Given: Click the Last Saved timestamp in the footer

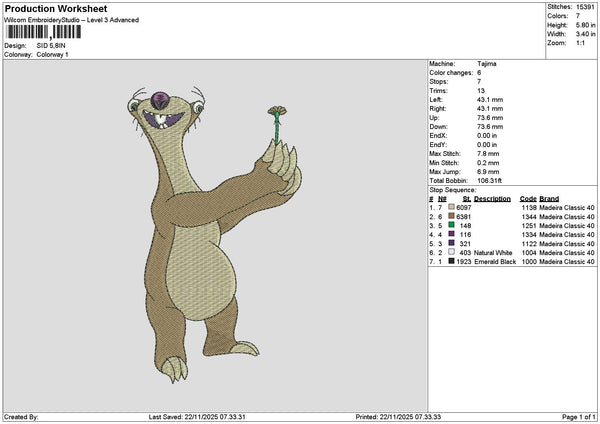Looking at the screenshot, I should (197, 417).
